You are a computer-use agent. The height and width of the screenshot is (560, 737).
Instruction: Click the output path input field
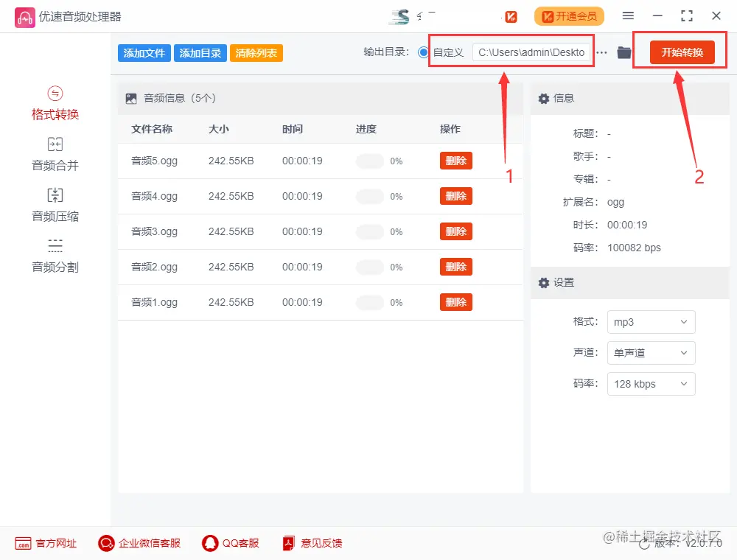point(531,52)
